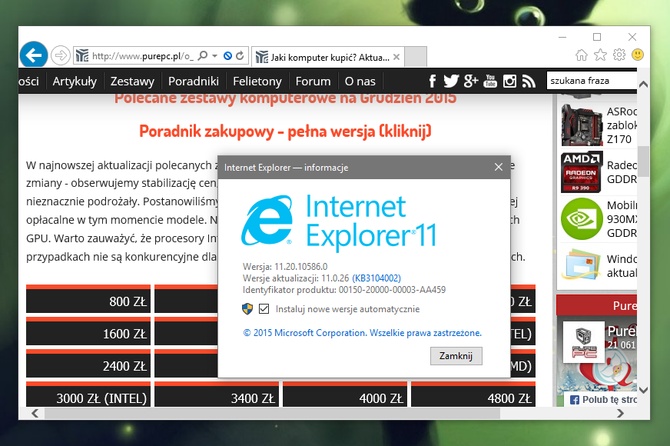Close the Internet Explorer informacje dialog
Image resolution: width=670 pixels, height=446 pixels.
498,167
